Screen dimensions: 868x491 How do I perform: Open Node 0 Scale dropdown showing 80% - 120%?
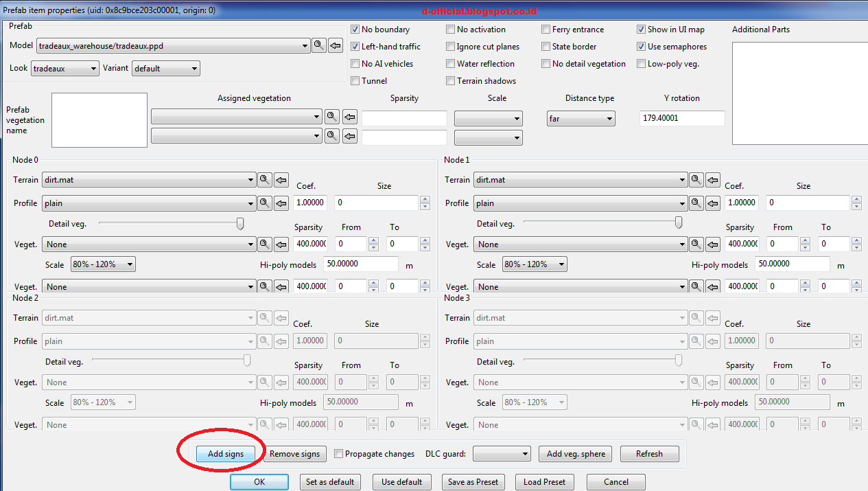[x=102, y=264]
